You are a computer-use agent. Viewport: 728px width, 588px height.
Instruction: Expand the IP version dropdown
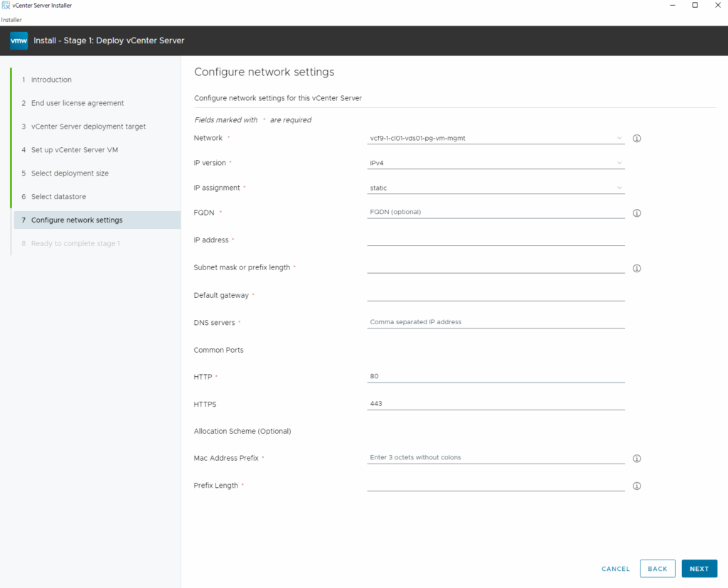496,163
